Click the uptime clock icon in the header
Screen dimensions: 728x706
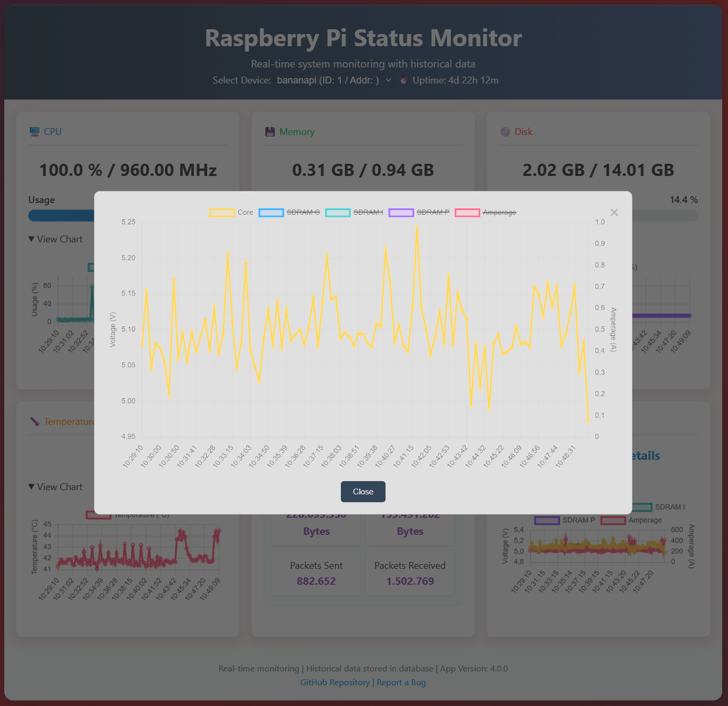[404, 80]
